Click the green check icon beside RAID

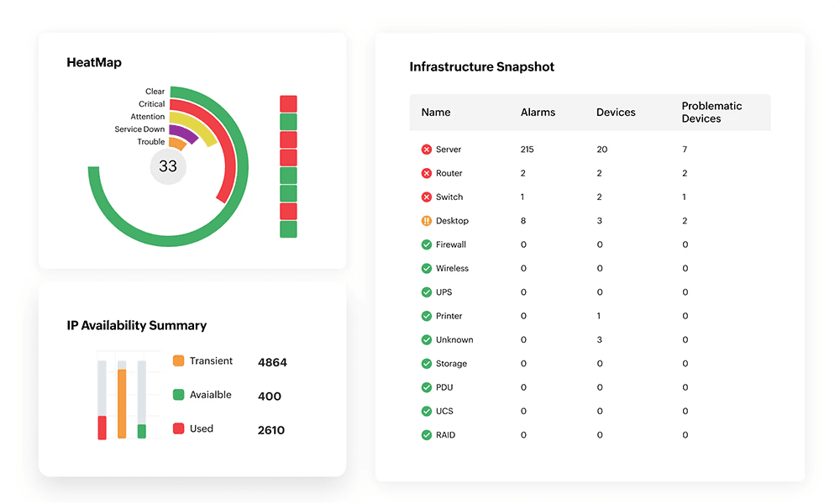[x=426, y=435]
